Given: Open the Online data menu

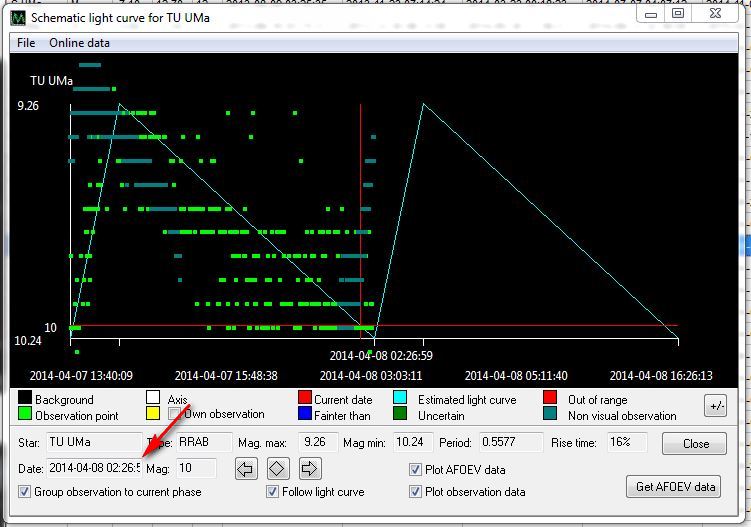Looking at the screenshot, I should 79,43.
